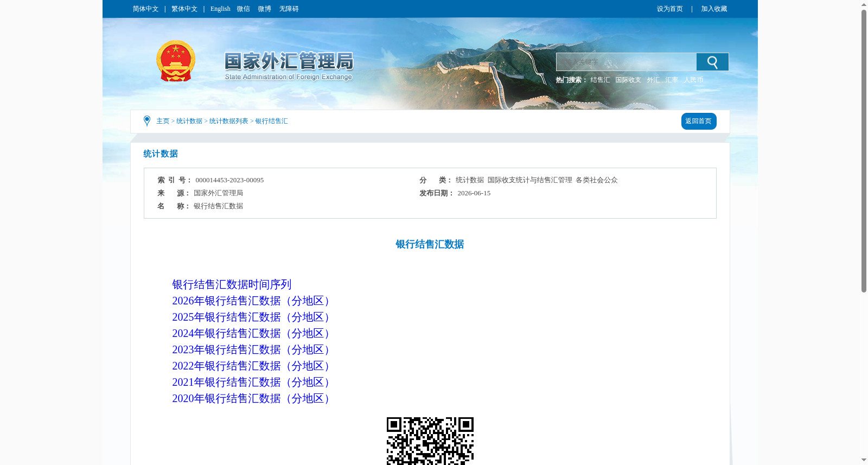Open the 微信 link
Image resolution: width=868 pixels, height=465 pixels.
243,9
